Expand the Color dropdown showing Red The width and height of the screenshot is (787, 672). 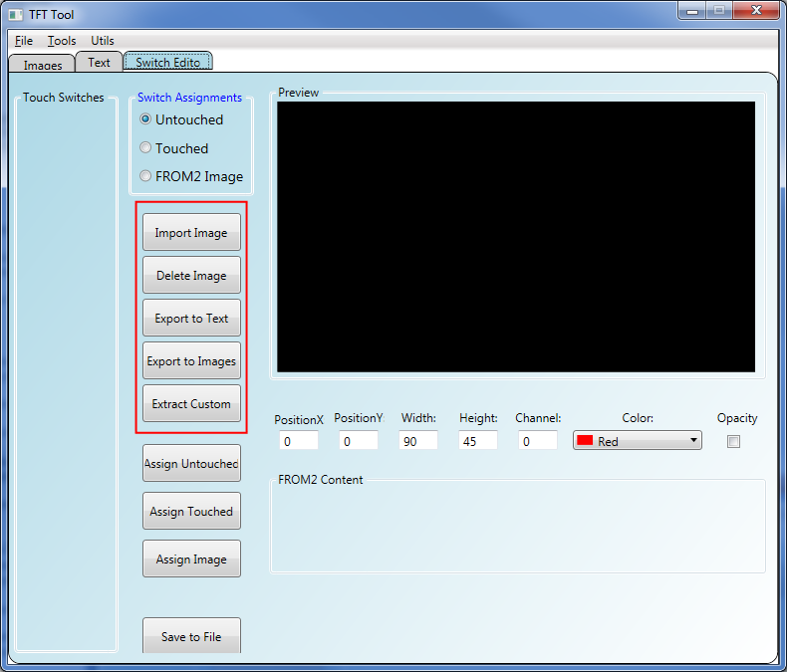pyautogui.click(x=638, y=441)
